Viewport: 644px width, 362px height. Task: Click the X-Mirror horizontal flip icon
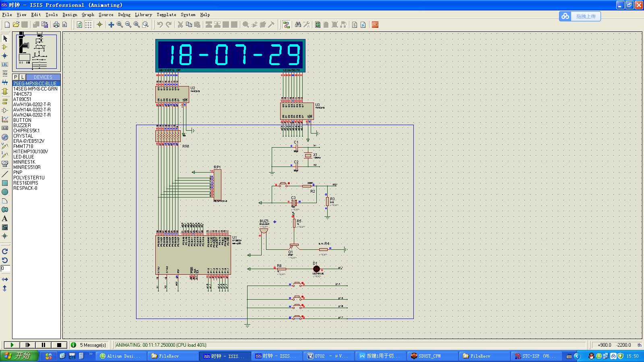(x=5, y=279)
